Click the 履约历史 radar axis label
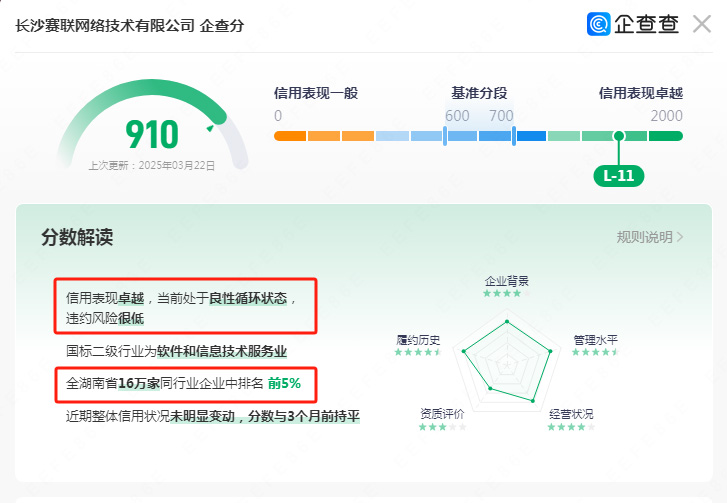Screen dimensions: 727x503 418,339
